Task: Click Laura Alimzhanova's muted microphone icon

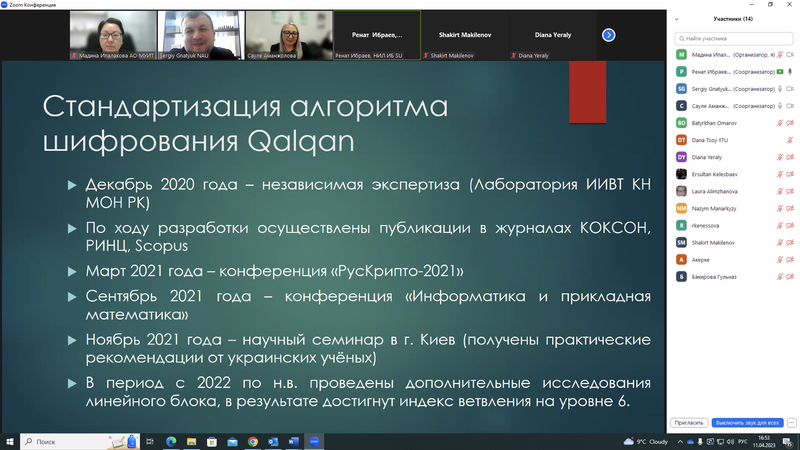Action: (780, 191)
